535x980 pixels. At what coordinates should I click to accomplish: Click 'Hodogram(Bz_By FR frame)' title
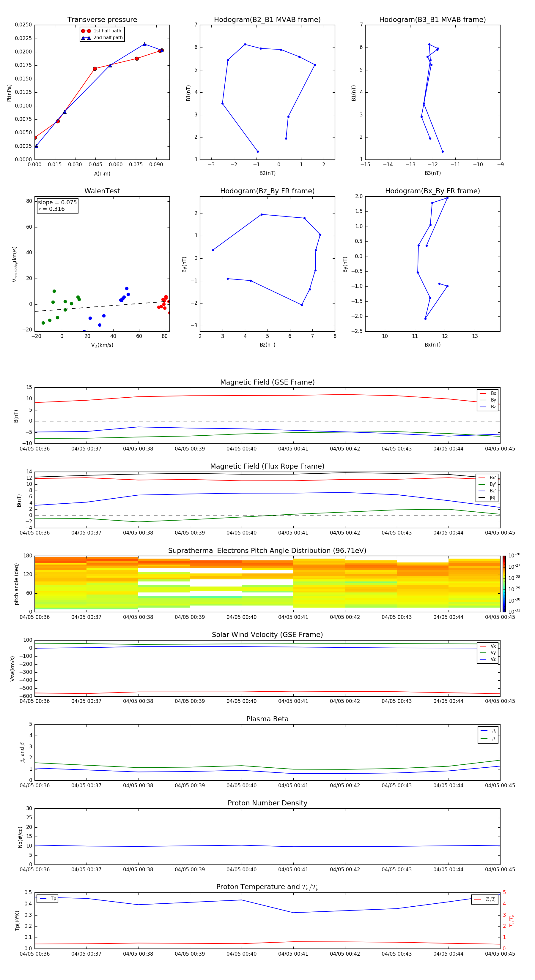267,191
